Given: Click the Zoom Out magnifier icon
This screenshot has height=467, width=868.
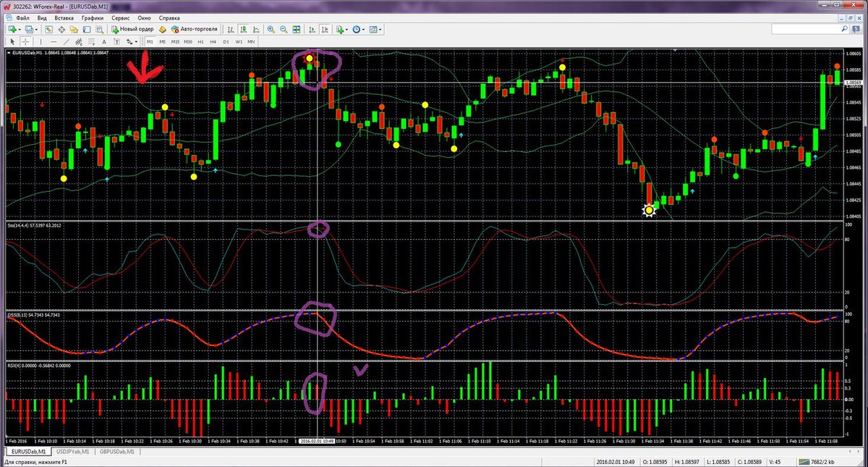Looking at the screenshot, I should click(283, 30).
